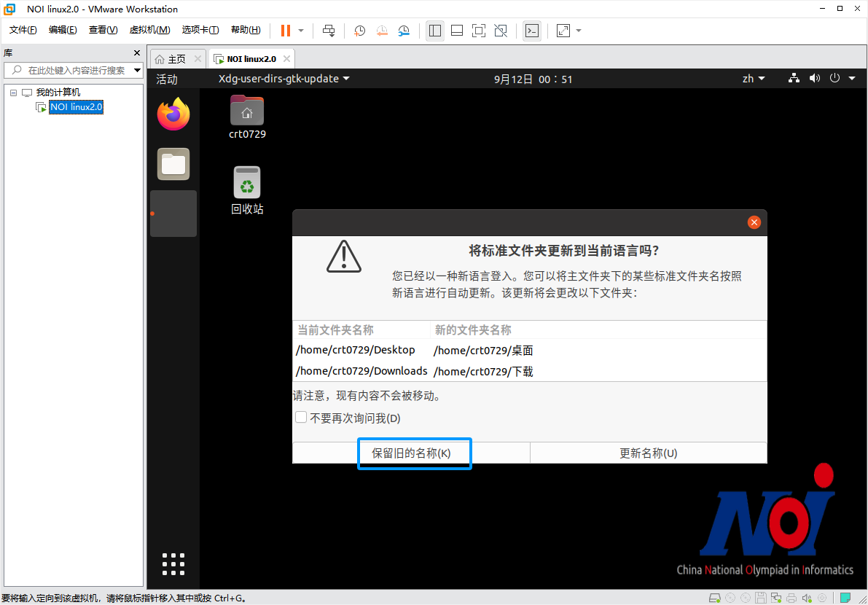
Task: Send Ctrl+Alt+Del to the virtual machine
Action: (329, 31)
